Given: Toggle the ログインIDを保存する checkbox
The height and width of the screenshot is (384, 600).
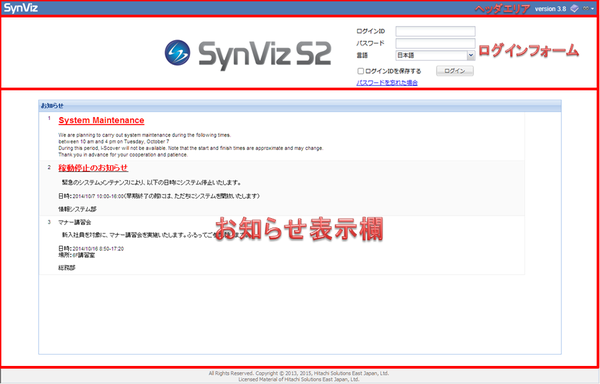Looking at the screenshot, I should point(360,71).
